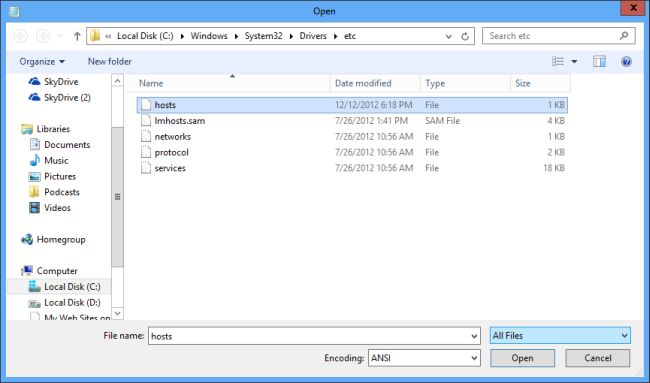The width and height of the screenshot is (650, 383).
Task: Open the Encoding ANSI dropdown
Action: 424,358
